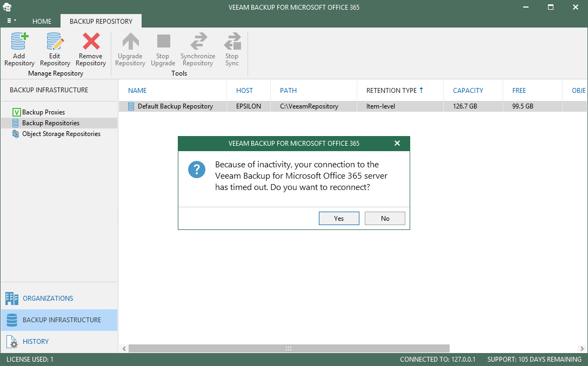Viewport: 588px width, 366px height.
Task: Click the 126.7 GB capacity cell
Action: pos(465,106)
